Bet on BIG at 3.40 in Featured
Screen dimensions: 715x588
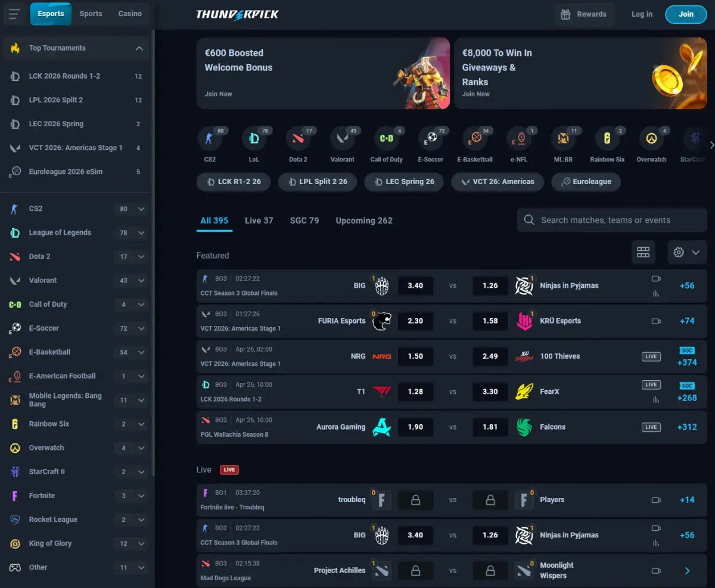click(415, 286)
